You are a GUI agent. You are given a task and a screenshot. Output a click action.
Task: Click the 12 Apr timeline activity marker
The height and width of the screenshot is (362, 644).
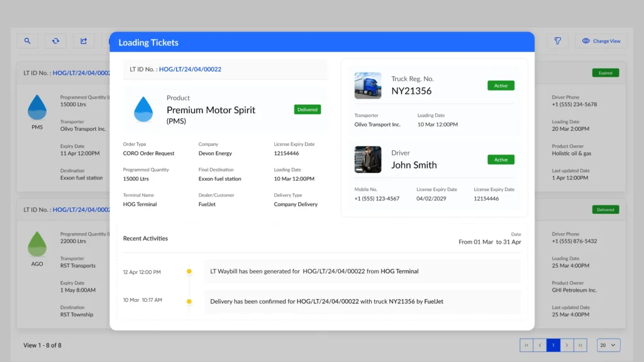(x=189, y=271)
